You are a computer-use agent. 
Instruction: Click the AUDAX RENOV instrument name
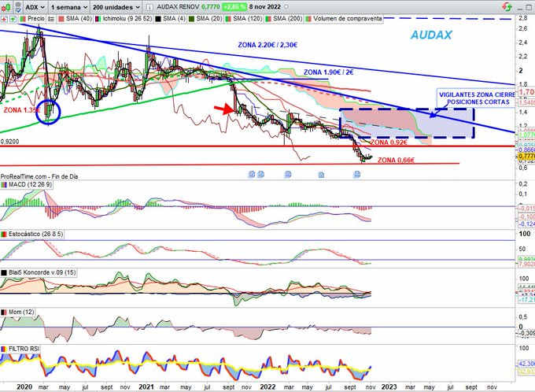(x=178, y=7)
